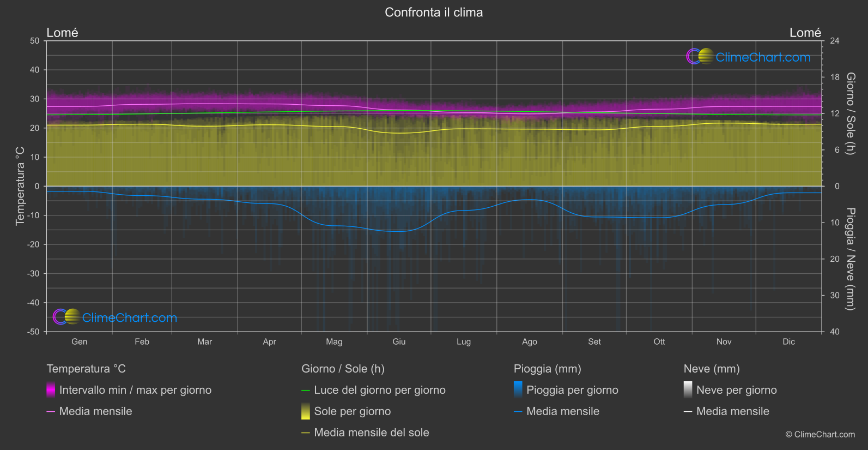Click the 'Pioggia / Neve (mm)' right axis title
Screen dimensions: 868x450
point(850,259)
